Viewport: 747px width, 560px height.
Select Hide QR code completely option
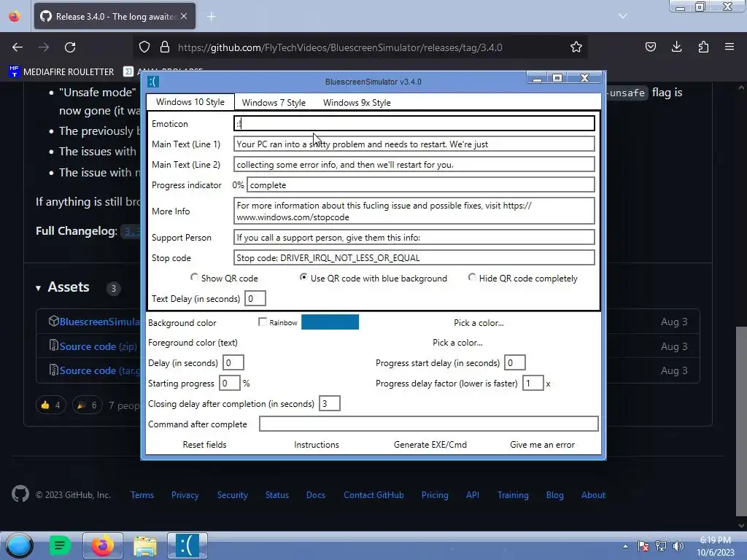pyautogui.click(x=472, y=277)
